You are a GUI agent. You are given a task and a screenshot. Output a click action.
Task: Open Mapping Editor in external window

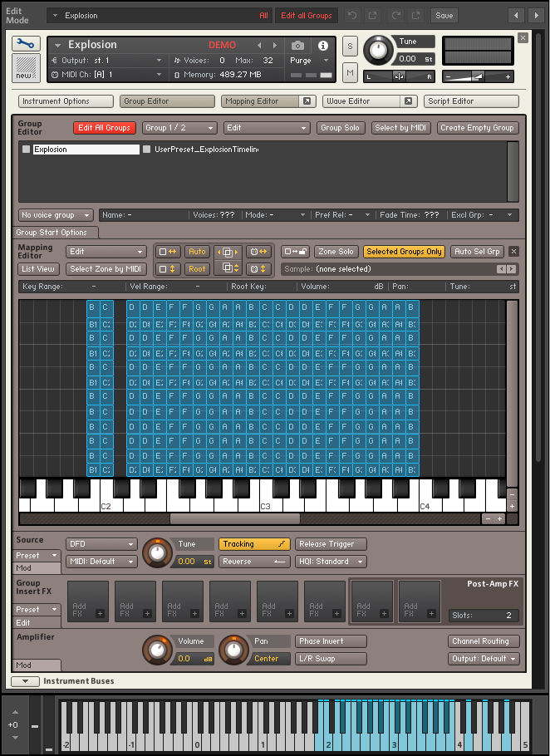[307, 101]
